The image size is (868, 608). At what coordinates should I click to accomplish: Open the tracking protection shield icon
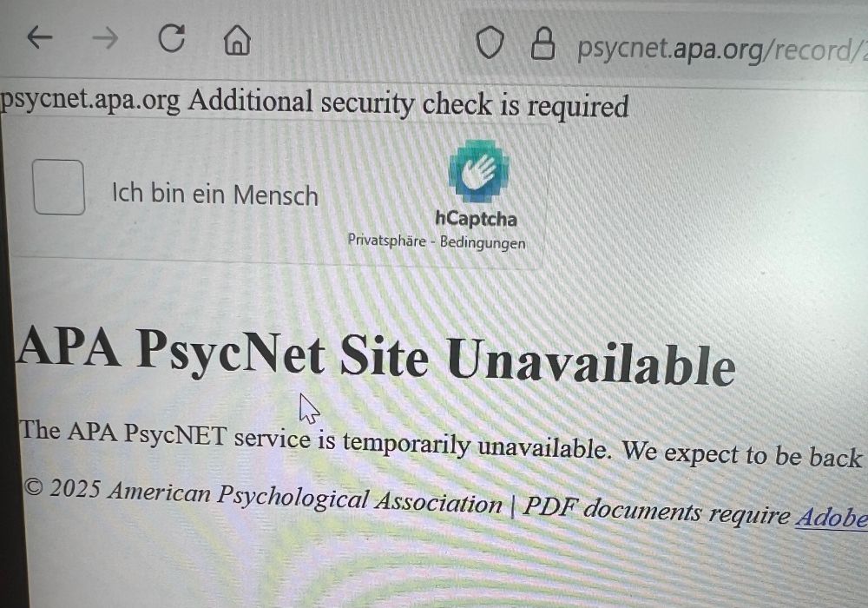[490, 43]
